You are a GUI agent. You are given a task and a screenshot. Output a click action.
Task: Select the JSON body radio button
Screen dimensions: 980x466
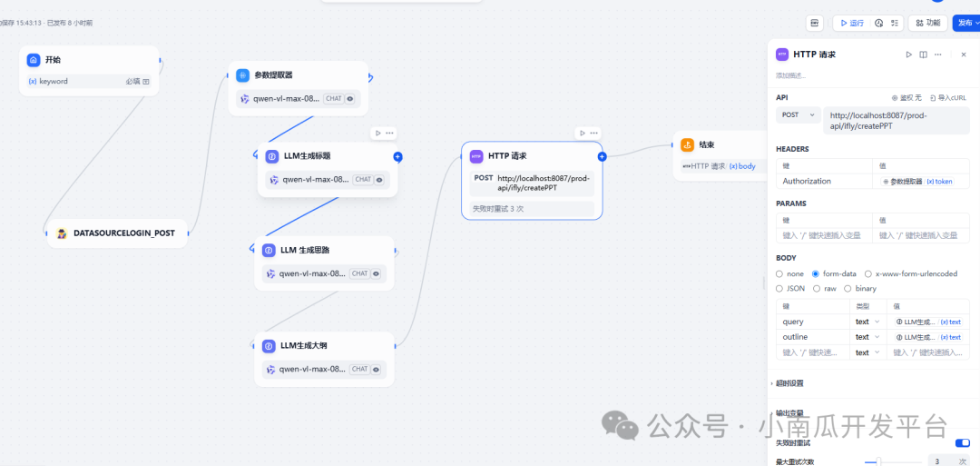tap(779, 288)
